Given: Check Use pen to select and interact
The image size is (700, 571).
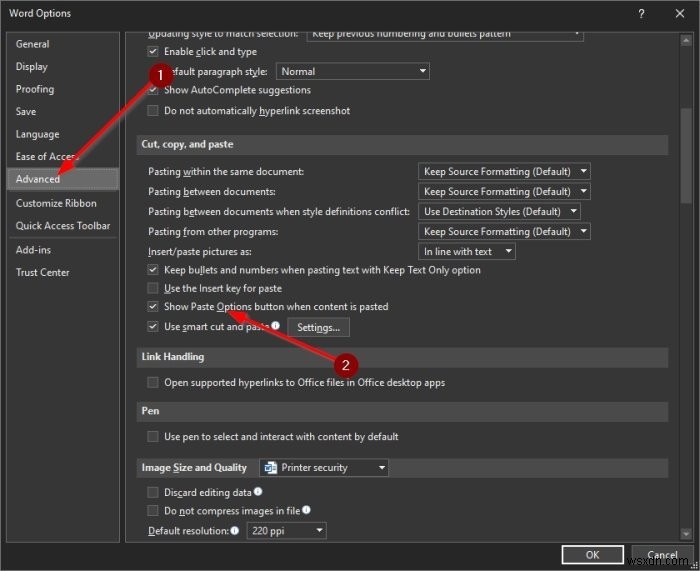Looking at the screenshot, I should (x=153, y=436).
